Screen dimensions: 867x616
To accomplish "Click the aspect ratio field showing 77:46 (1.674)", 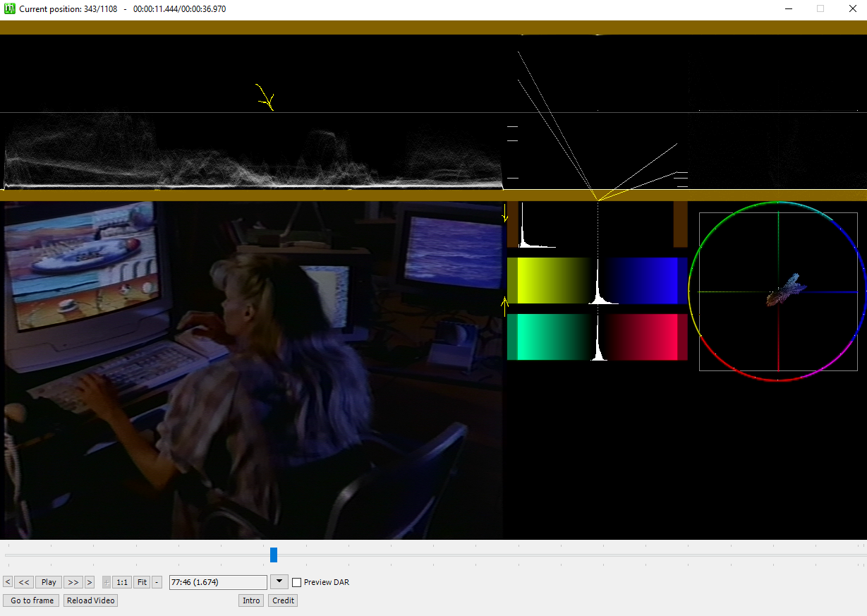I will [218, 582].
